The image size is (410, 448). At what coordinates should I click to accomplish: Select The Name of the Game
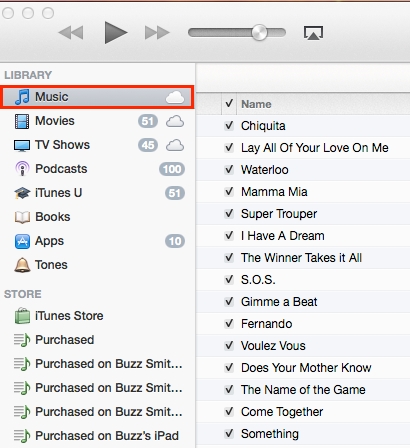click(x=303, y=390)
